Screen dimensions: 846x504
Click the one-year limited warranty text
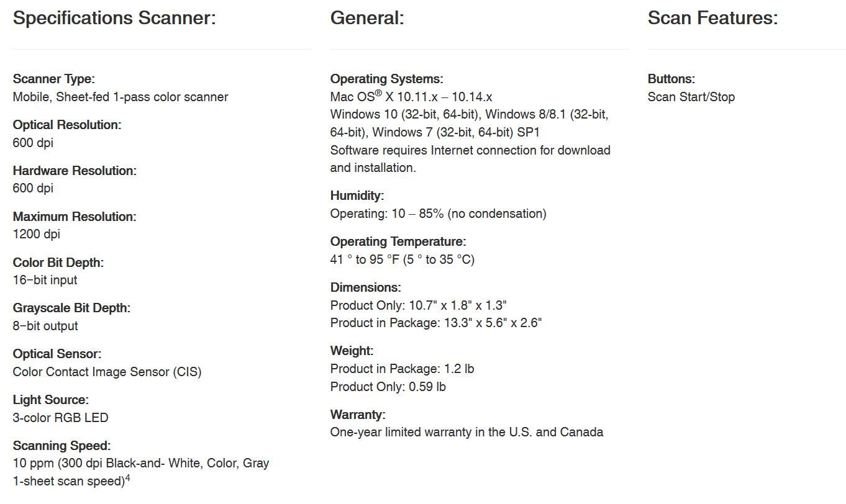coord(466,432)
